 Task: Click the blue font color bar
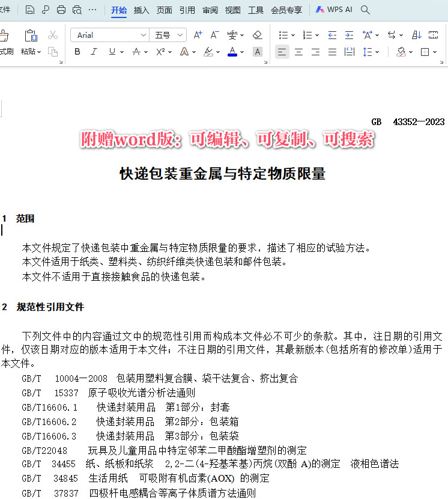click(x=232, y=55)
